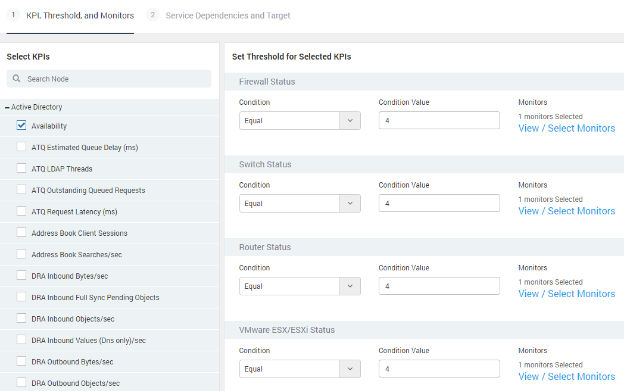This screenshot has width=624, height=391.
Task: Edit Firewall Status Condition Value field
Action: [439, 120]
